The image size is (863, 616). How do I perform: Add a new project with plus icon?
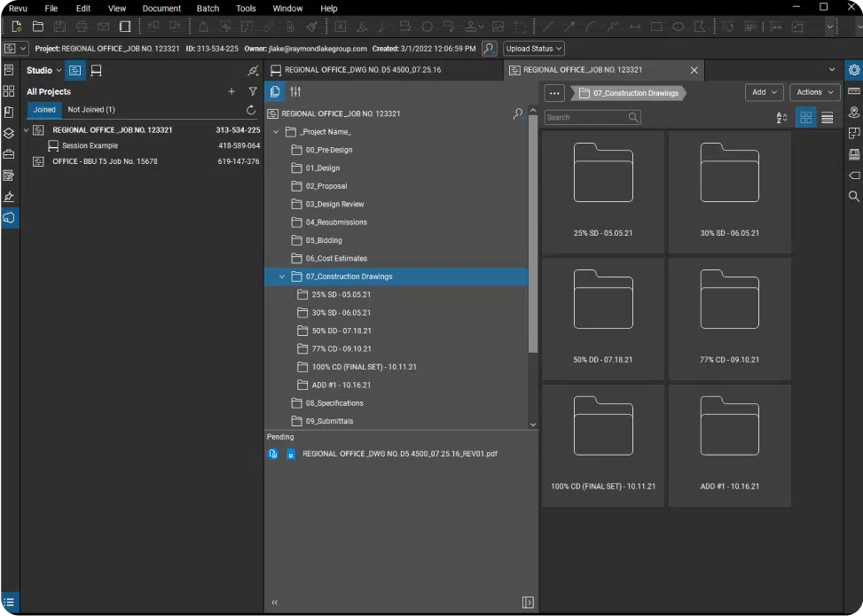[x=231, y=91]
